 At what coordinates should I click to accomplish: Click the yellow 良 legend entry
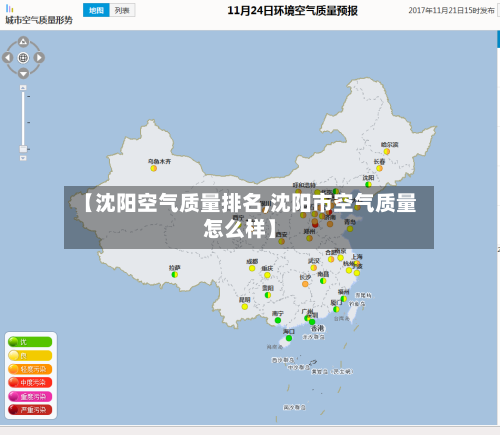coord(30,356)
